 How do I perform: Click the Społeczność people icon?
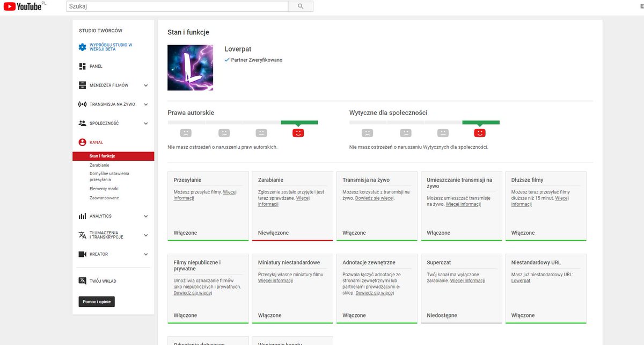point(82,123)
